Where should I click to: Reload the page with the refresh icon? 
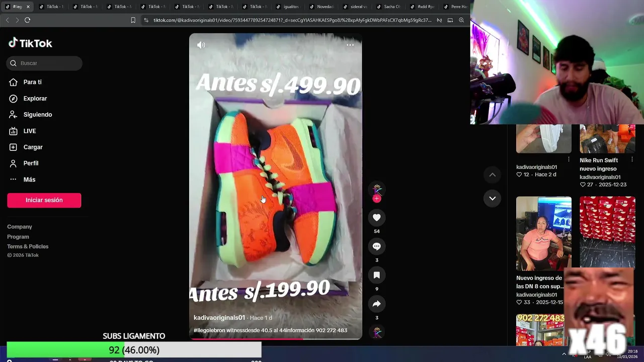tap(27, 20)
